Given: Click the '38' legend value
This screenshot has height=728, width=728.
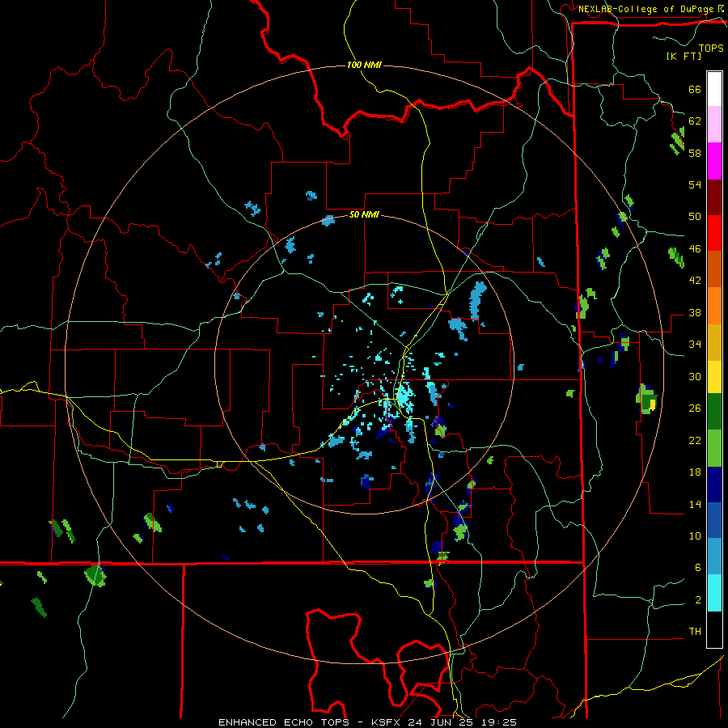Looking at the screenshot, I should (695, 313).
